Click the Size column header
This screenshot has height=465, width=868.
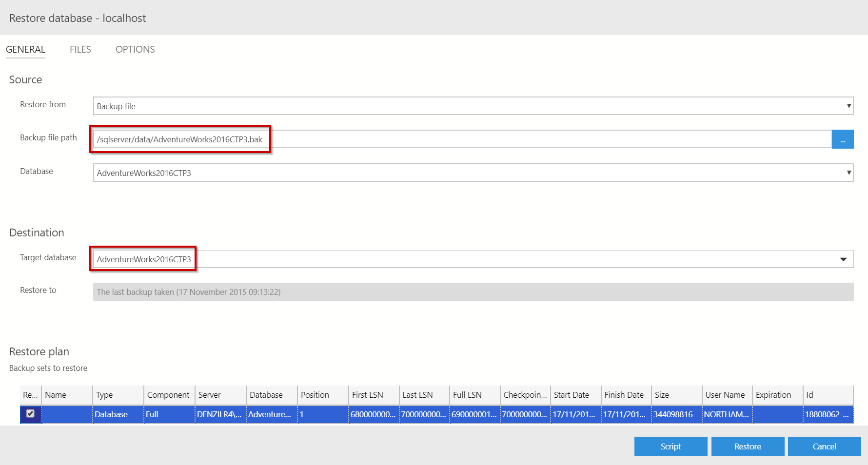pos(675,395)
